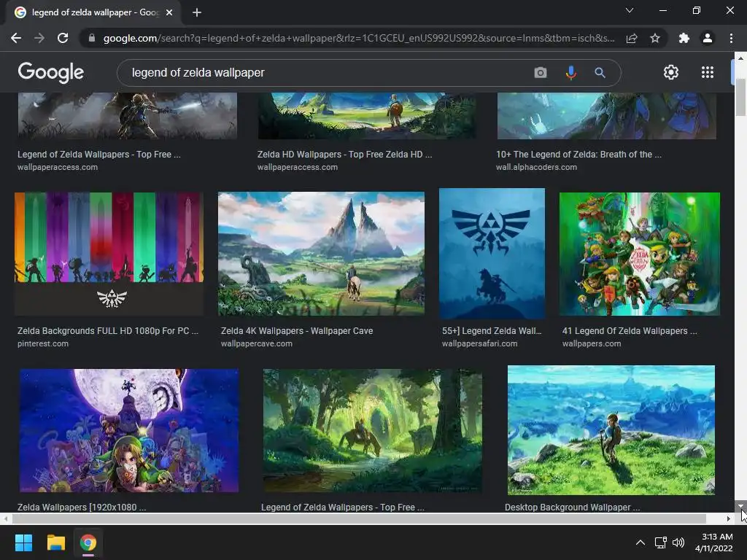The width and height of the screenshot is (747, 560).
Task: Open the Google apps grid
Action: [x=708, y=72]
